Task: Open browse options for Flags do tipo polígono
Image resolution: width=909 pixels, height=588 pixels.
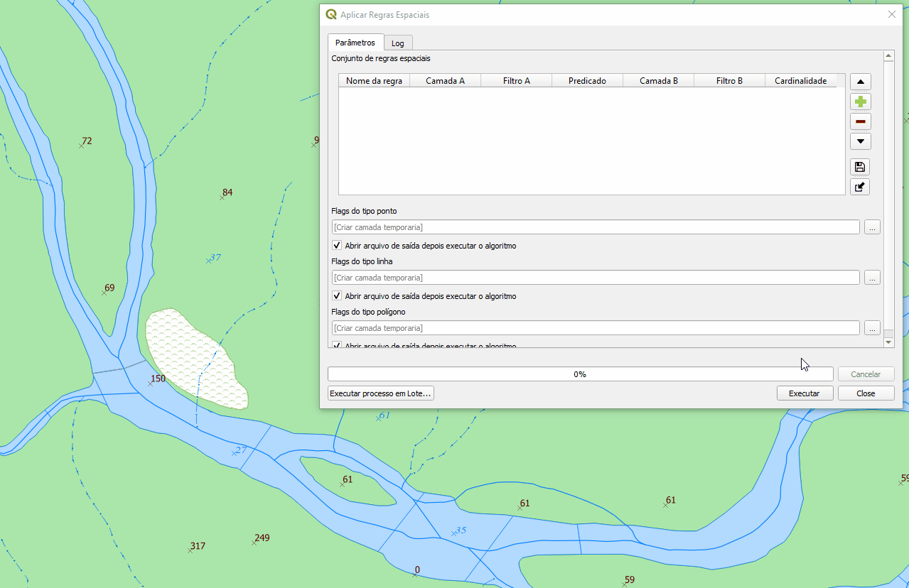Action: tap(872, 328)
